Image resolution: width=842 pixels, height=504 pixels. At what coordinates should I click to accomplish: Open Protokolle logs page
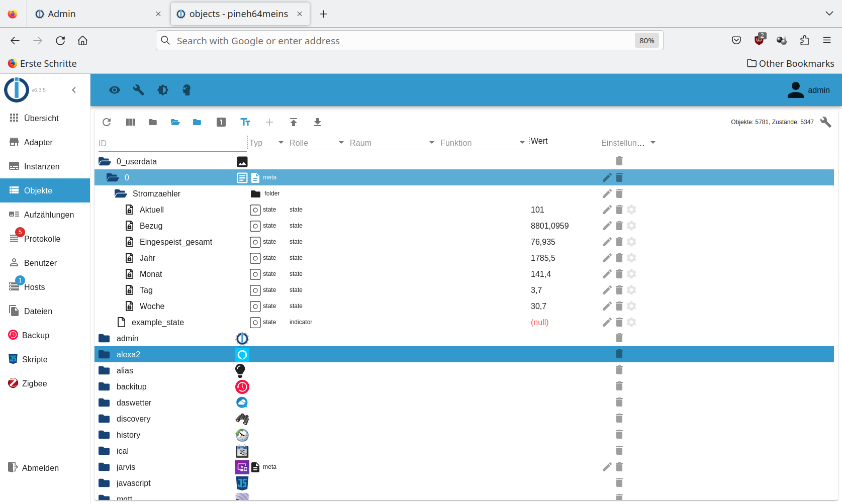point(45,239)
